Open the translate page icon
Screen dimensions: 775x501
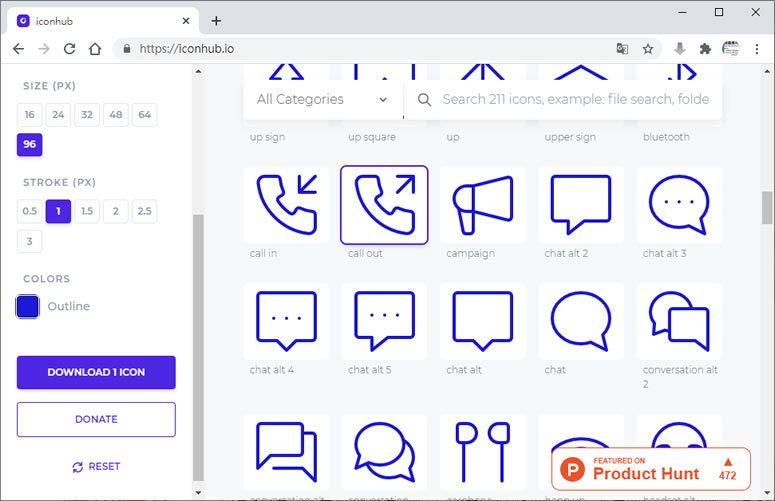(622, 49)
